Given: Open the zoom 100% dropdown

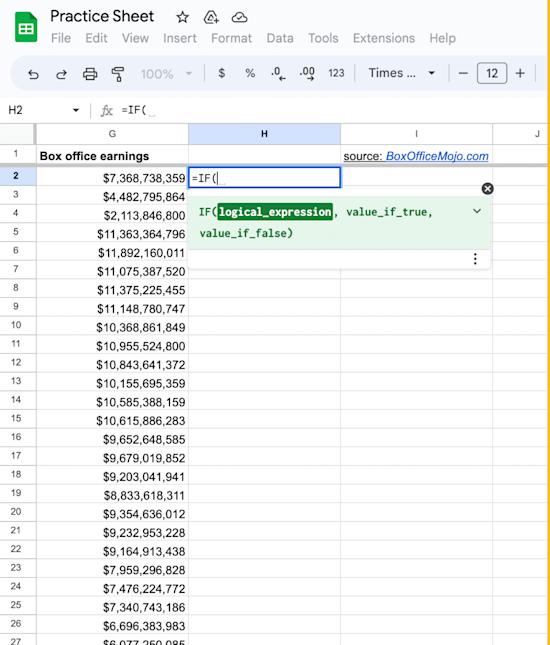Looking at the screenshot, I should click(x=166, y=74).
